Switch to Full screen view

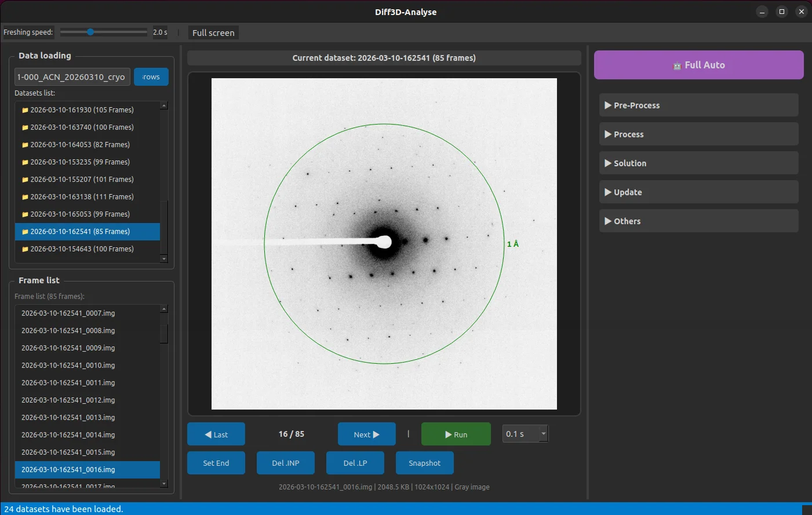(x=213, y=32)
